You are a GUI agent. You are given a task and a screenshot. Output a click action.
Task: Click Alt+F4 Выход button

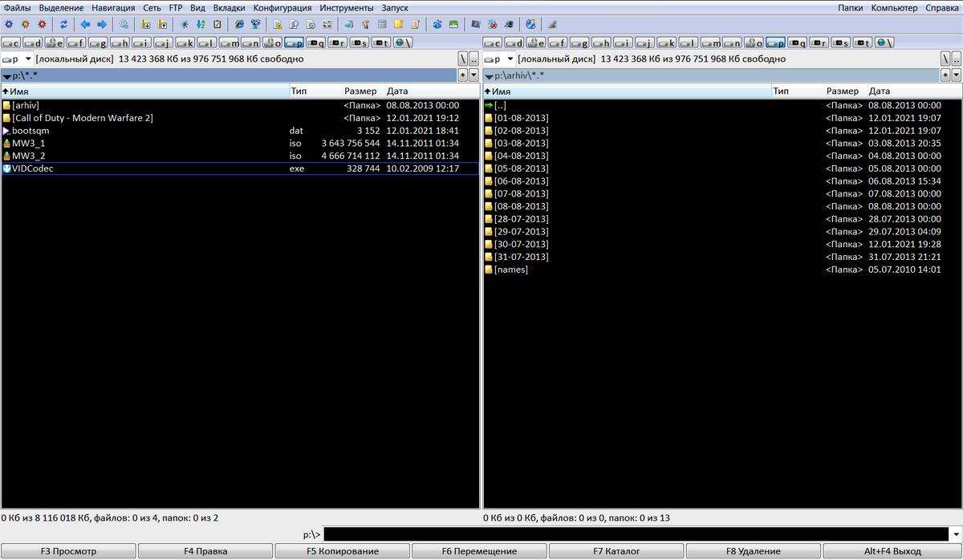(x=892, y=551)
